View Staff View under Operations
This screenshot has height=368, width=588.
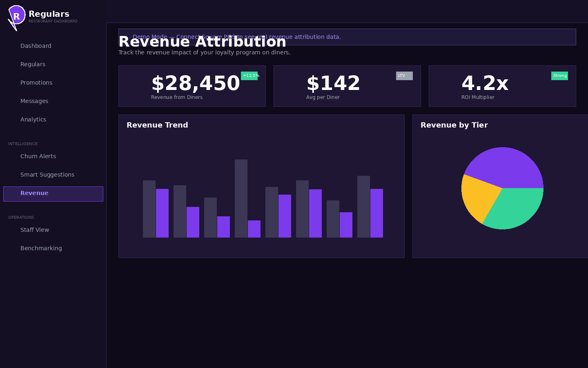[x=35, y=230]
